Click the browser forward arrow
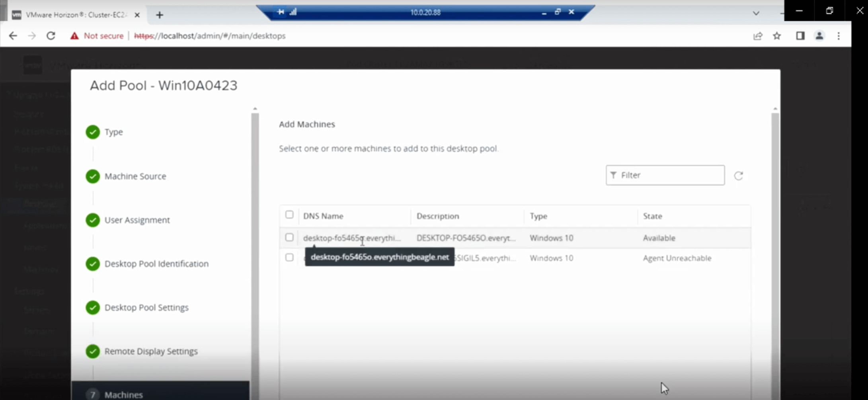The width and height of the screenshot is (868, 400). (32, 35)
